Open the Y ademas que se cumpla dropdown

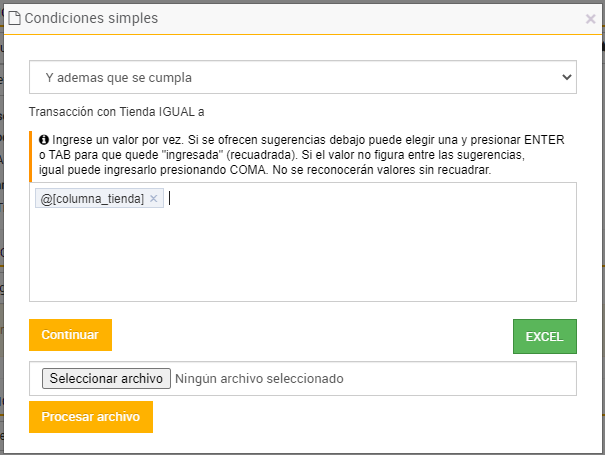point(302,77)
